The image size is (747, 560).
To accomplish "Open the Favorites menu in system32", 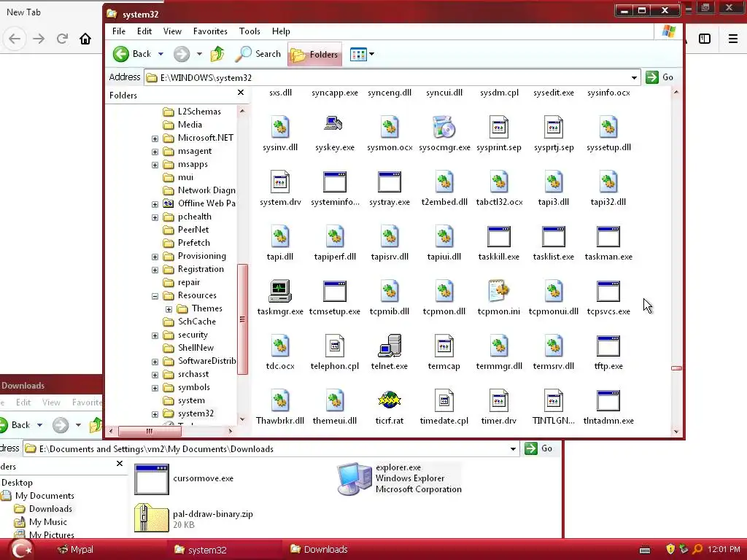I will (x=210, y=31).
